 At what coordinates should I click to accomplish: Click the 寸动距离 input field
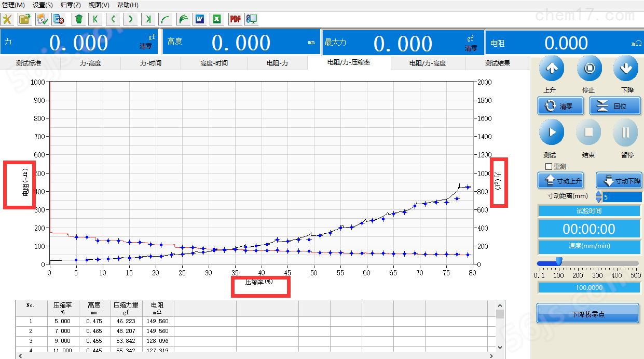click(622, 197)
